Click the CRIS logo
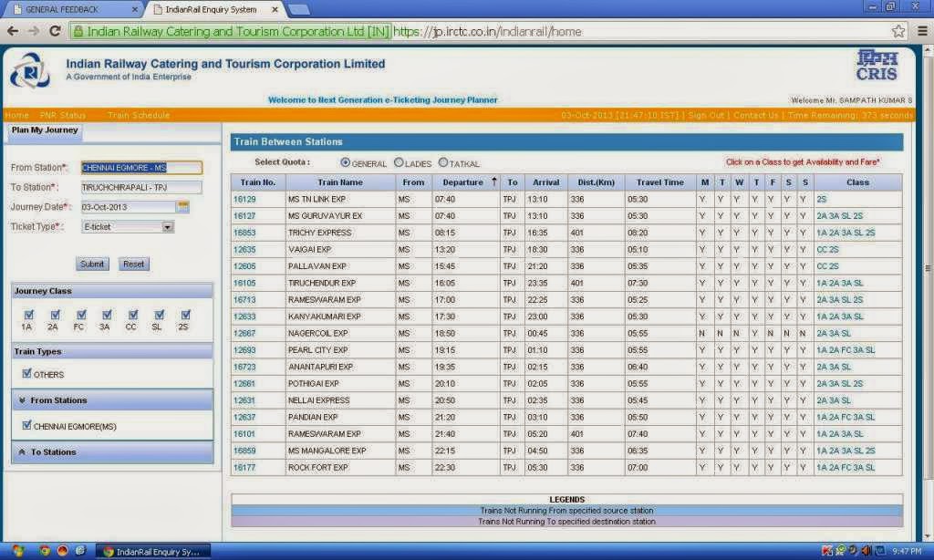The image size is (934, 560). (877, 66)
